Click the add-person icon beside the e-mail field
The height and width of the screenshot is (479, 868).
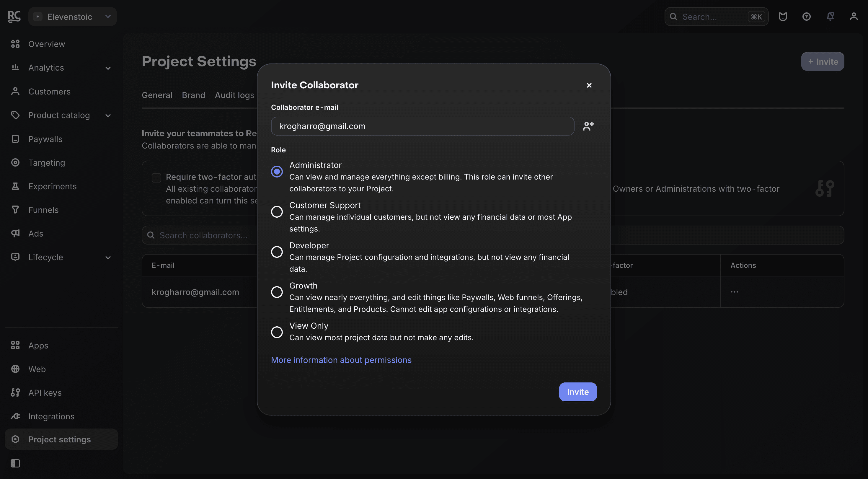588,126
